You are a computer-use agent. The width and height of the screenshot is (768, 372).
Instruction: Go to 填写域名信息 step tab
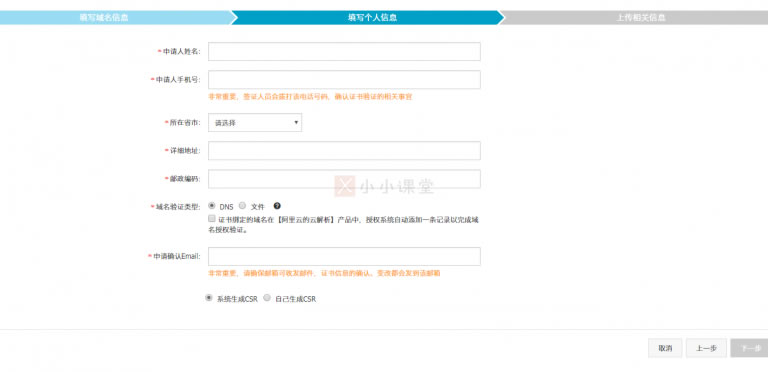pos(115,18)
